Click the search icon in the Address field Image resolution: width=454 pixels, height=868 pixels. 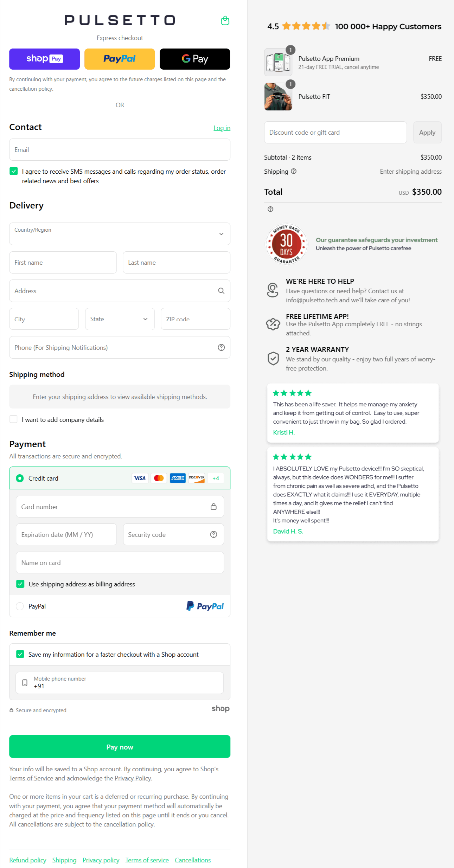[x=221, y=291]
